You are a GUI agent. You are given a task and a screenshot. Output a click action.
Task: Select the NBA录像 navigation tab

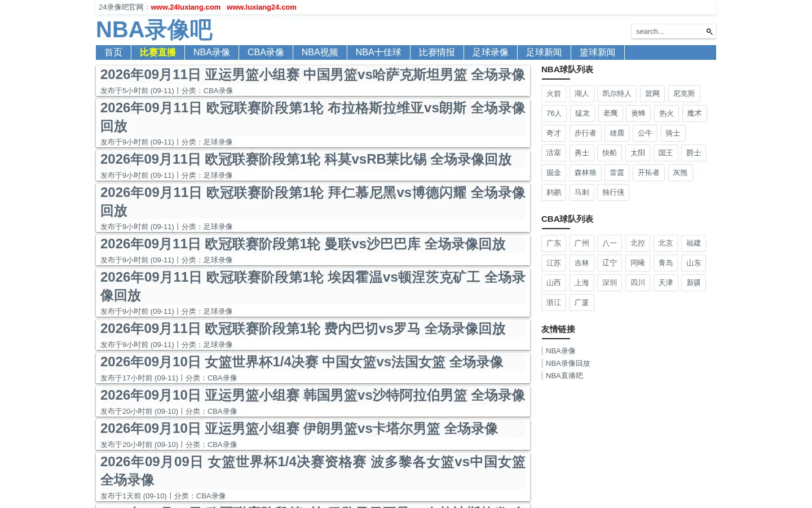coord(211,52)
